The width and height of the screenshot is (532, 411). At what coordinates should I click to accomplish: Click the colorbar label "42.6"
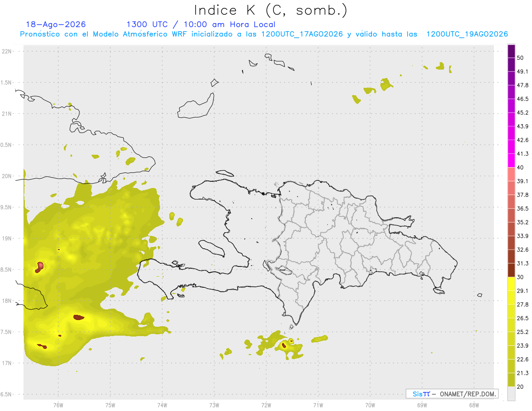(x=523, y=141)
